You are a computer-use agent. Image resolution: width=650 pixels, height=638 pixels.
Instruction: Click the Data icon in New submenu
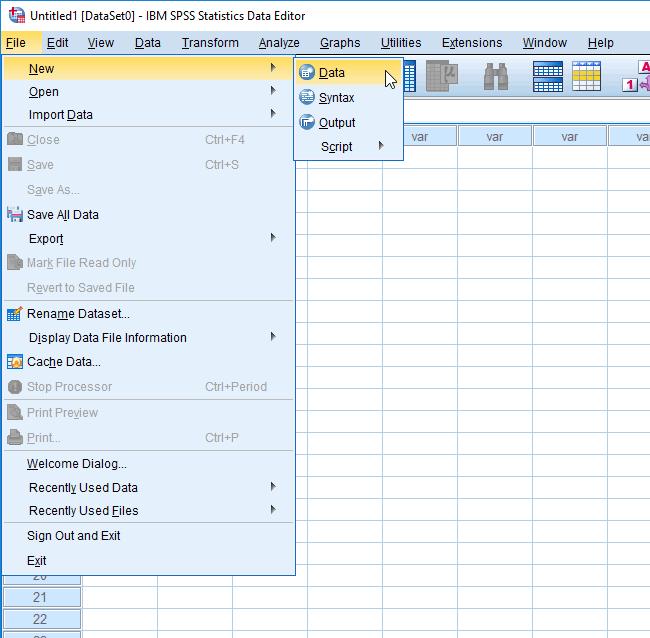click(x=307, y=73)
